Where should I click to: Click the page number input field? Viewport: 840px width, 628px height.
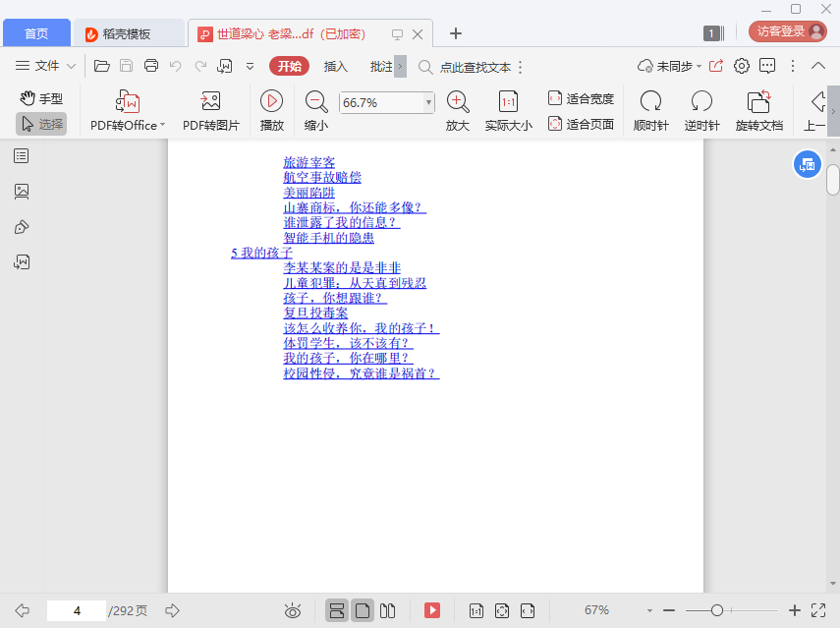pos(77,610)
